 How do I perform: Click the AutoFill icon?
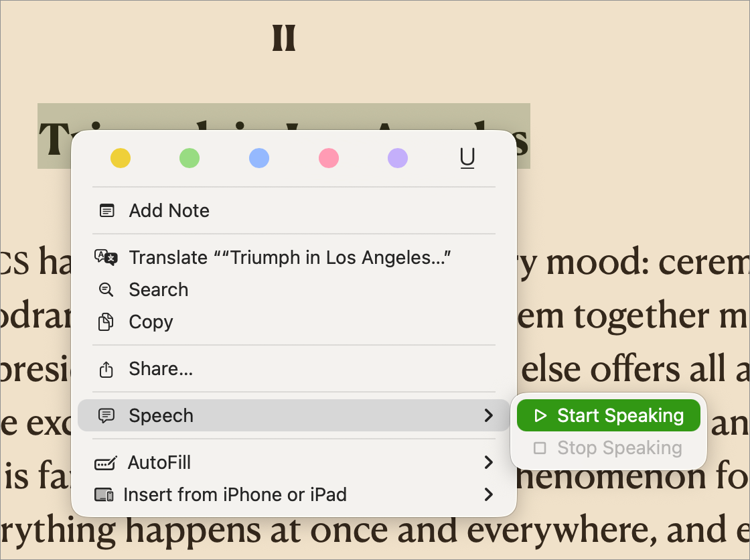pyautogui.click(x=106, y=463)
